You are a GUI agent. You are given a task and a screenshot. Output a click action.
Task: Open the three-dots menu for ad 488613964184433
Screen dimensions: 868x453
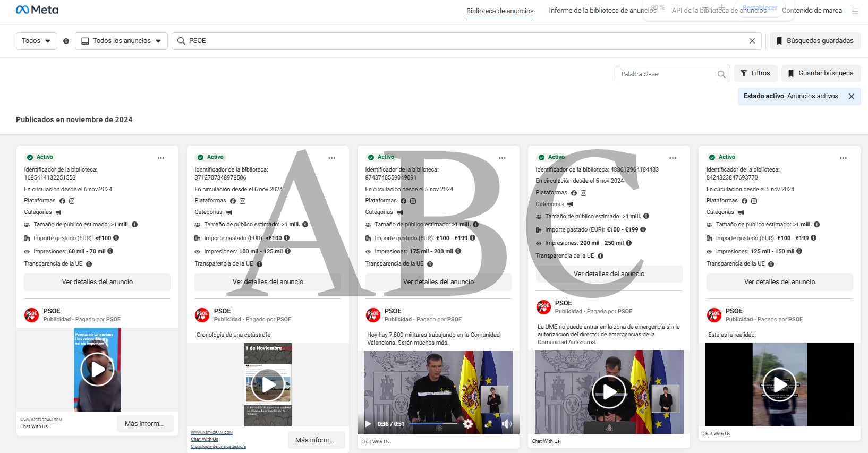(x=673, y=158)
